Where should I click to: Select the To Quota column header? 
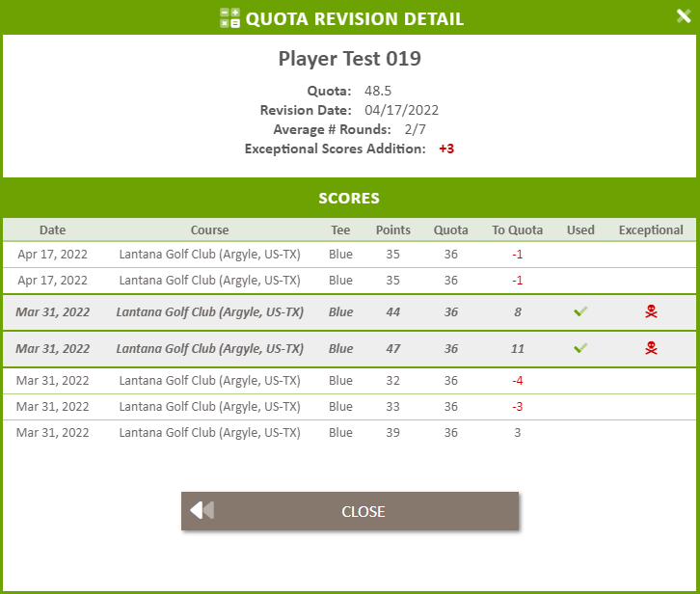pyautogui.click(x=518, y=230)
